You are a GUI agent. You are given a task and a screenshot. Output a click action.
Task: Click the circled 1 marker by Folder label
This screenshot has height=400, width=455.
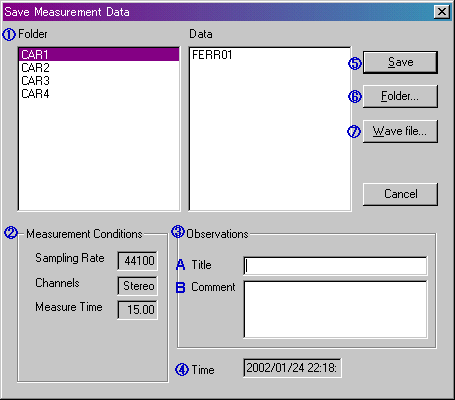tap(9, 34)
